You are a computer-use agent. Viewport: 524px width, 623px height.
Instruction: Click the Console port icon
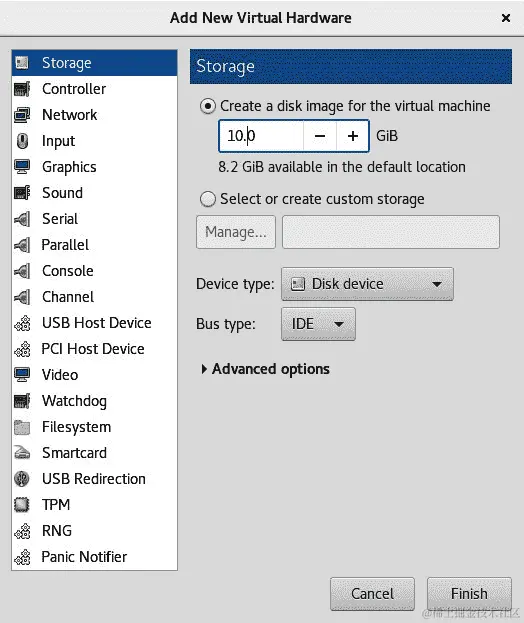22,271
